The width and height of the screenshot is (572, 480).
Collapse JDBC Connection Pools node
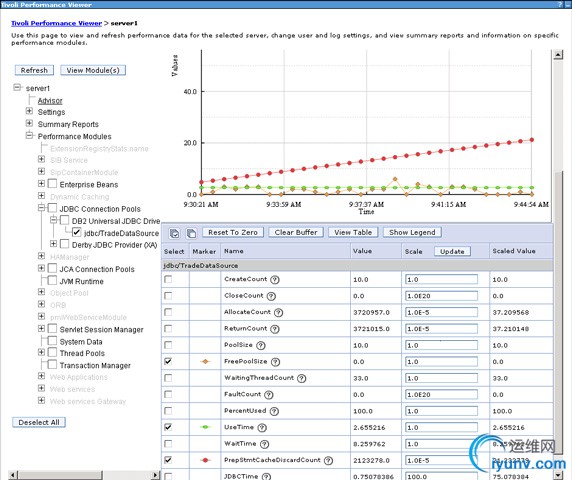click(41, 208)
